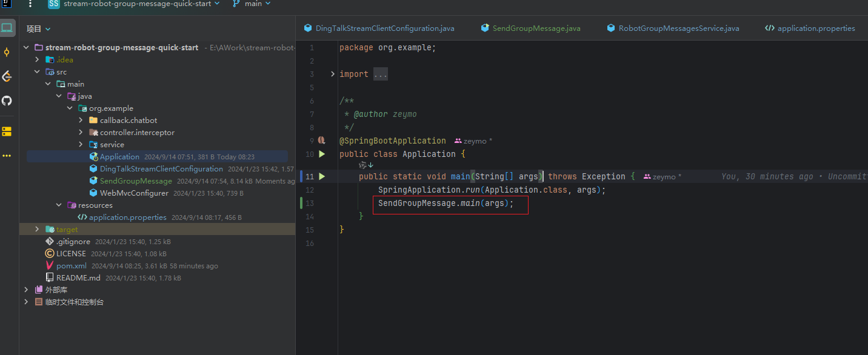Open the Commit tool window
Screen dimensions: 868x355
pyautogui.click(x=7, y=52)
